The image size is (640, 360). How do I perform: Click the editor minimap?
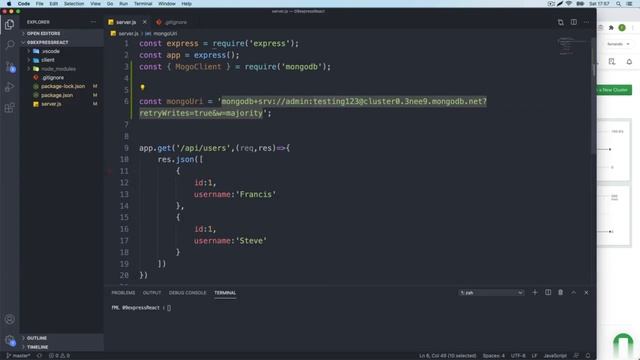pos(572,46)
